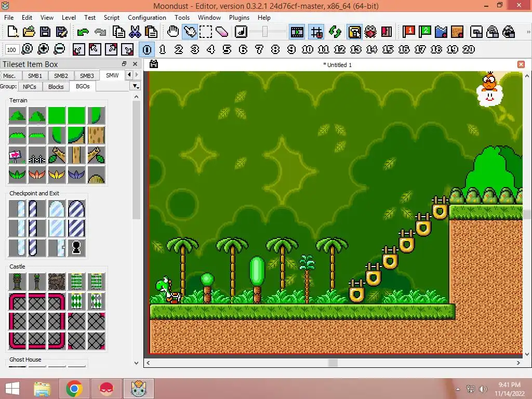Switch to section 0
This screenshot has height=399, width=532.
point(147,49)
